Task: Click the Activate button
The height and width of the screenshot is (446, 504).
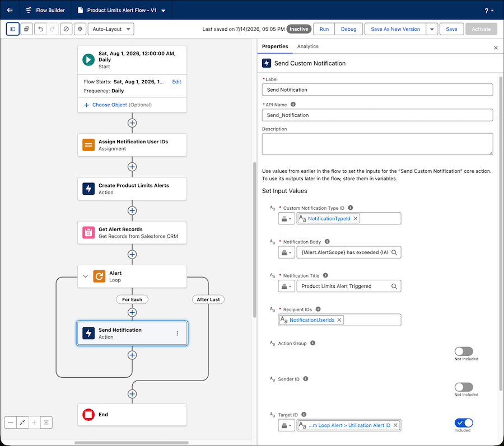Action: pyautogui.click(x=481, y=29)
